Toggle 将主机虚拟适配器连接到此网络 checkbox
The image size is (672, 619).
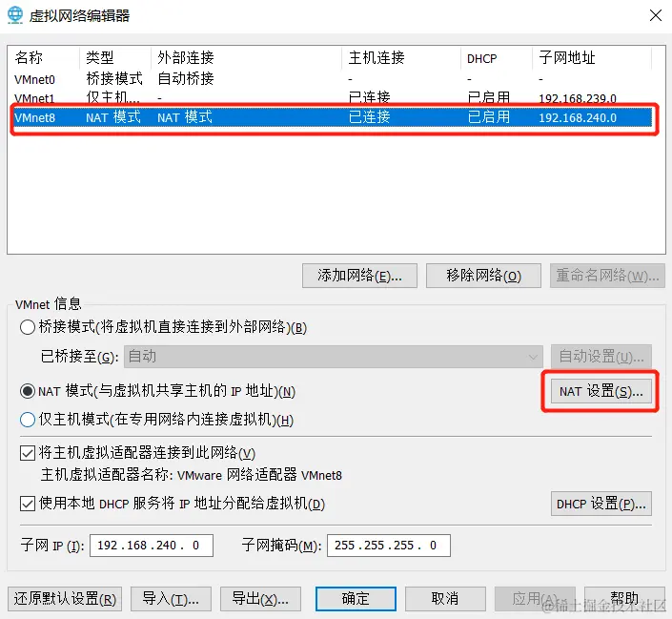pyautogui.click(x=28, y=453)
